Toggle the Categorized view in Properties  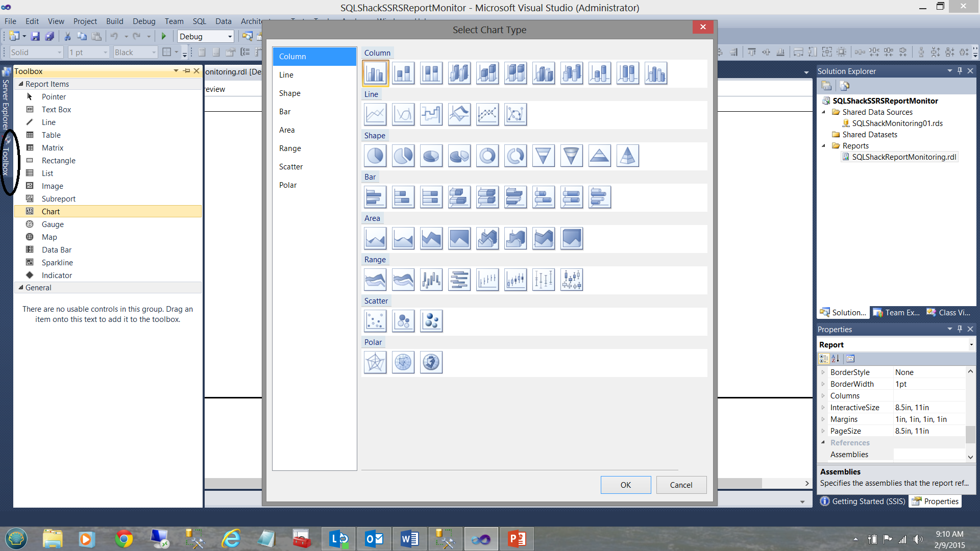[x=824, y=359]
